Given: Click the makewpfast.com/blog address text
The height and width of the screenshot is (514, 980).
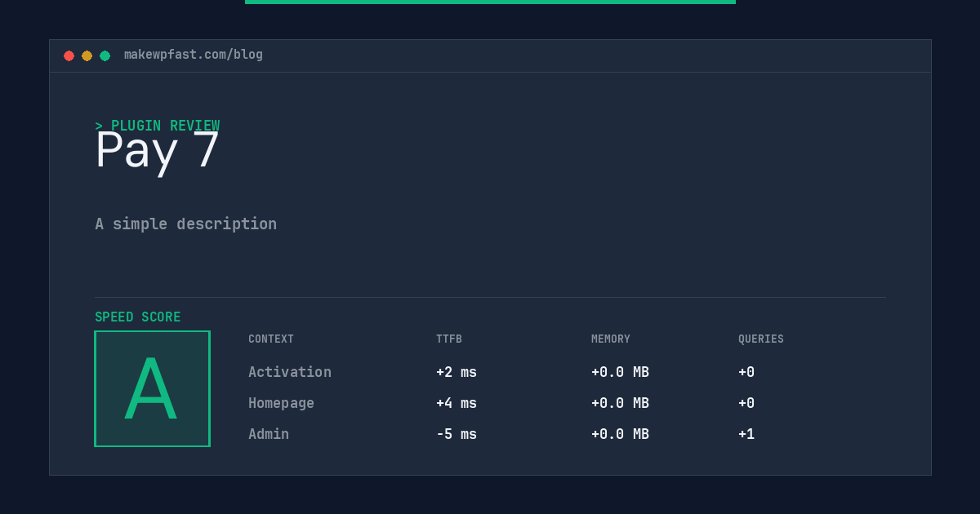Looking at the screenshot, I should [194, 55].
